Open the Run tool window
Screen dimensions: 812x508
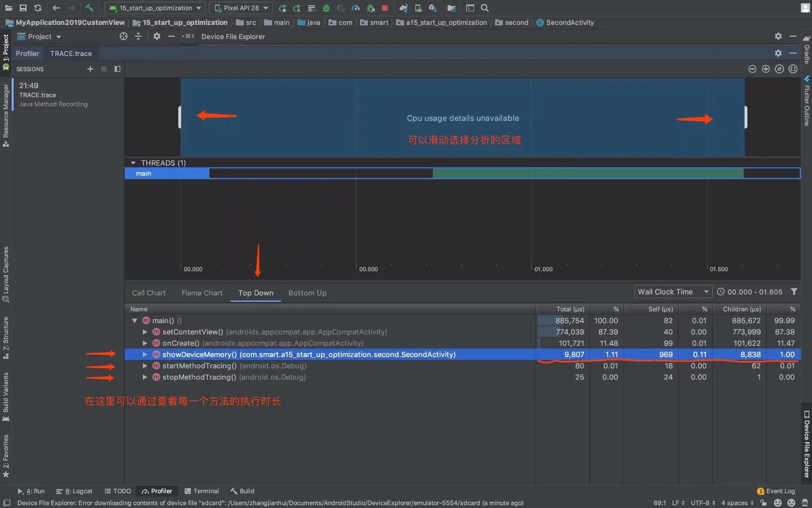point(31,491)
